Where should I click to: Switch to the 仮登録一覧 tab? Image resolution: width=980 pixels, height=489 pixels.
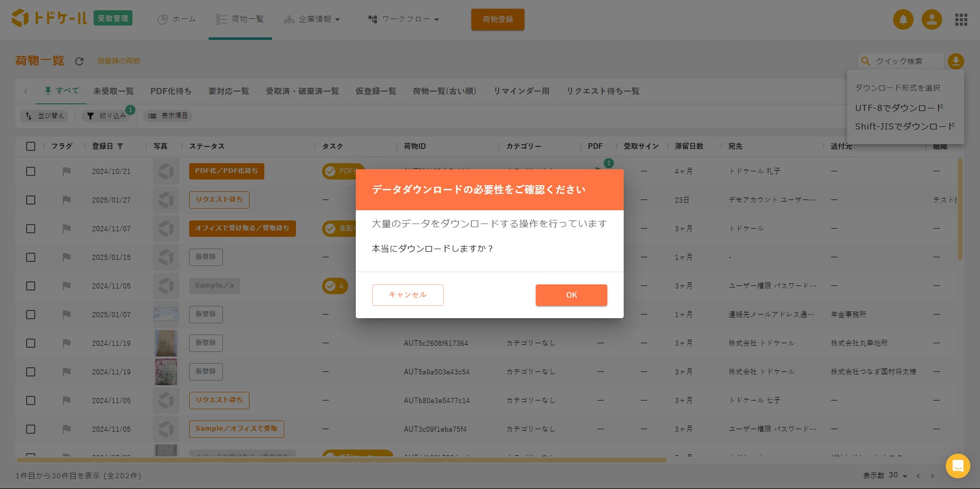(376, 91)
